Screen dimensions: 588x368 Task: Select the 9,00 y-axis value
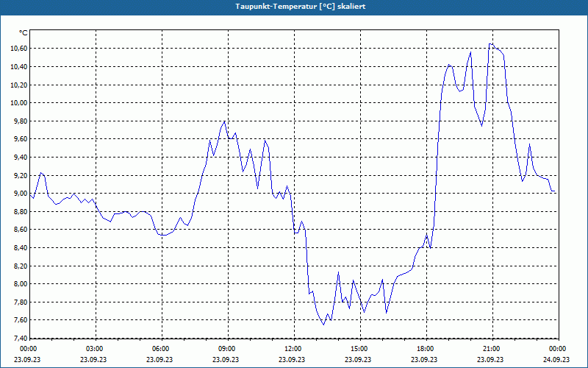coord(20,194)
